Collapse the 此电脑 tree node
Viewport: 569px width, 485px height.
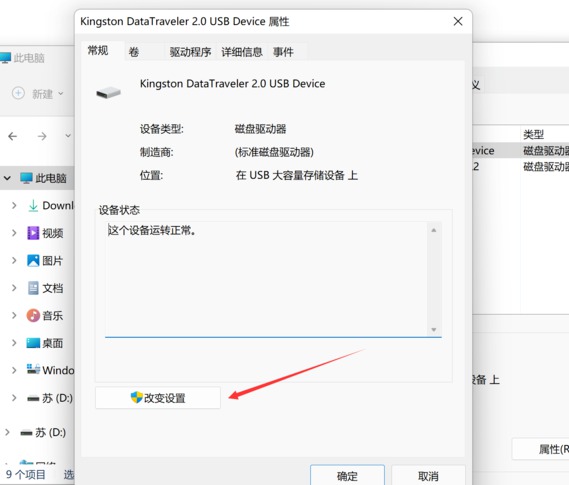click(x=7, y=178)
